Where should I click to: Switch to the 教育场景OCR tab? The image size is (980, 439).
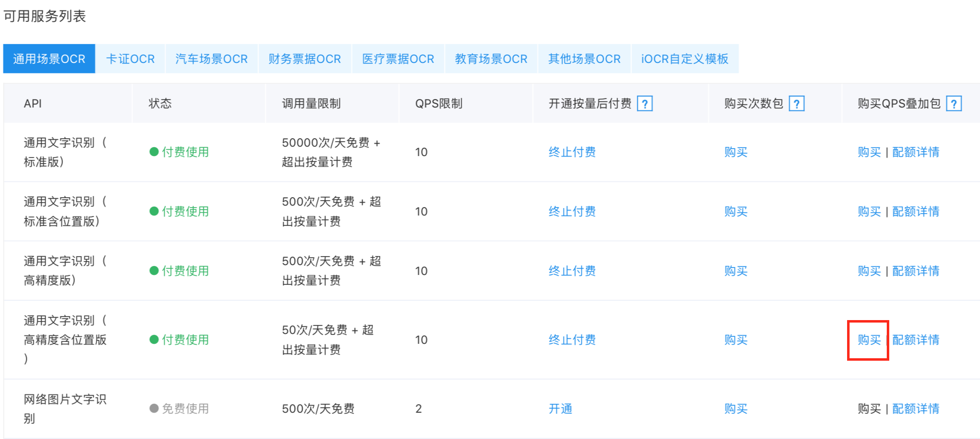pos(491,59)
